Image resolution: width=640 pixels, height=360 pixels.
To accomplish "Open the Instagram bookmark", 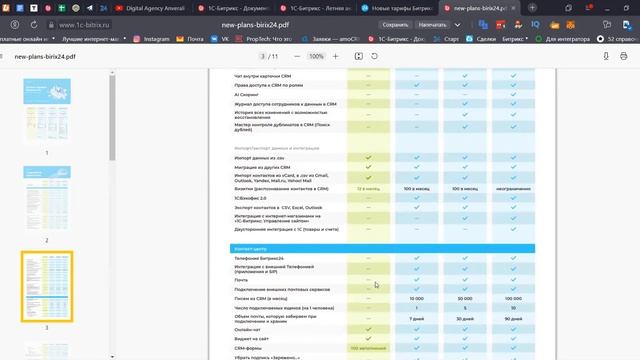I will point(151,39).
